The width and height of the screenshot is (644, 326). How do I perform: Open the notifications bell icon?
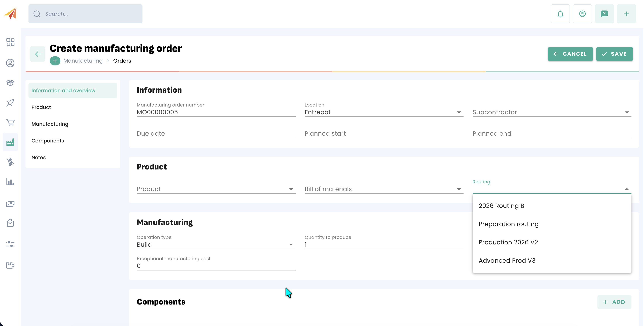click(x=560, y=14)
